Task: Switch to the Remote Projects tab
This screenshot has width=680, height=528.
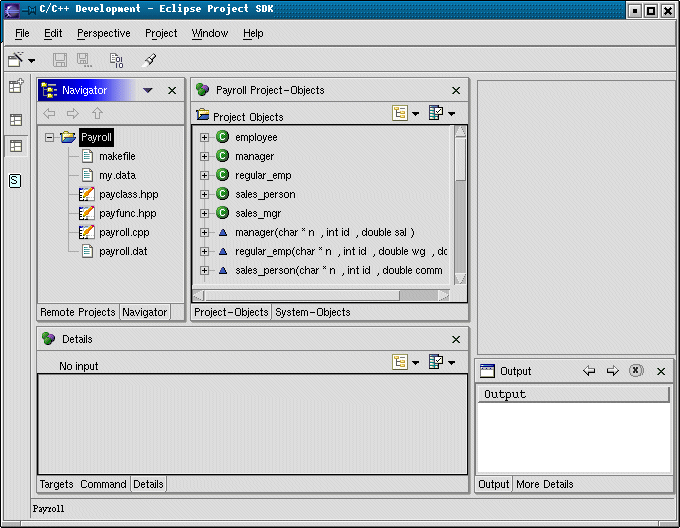Action: [x=78, y=312]
